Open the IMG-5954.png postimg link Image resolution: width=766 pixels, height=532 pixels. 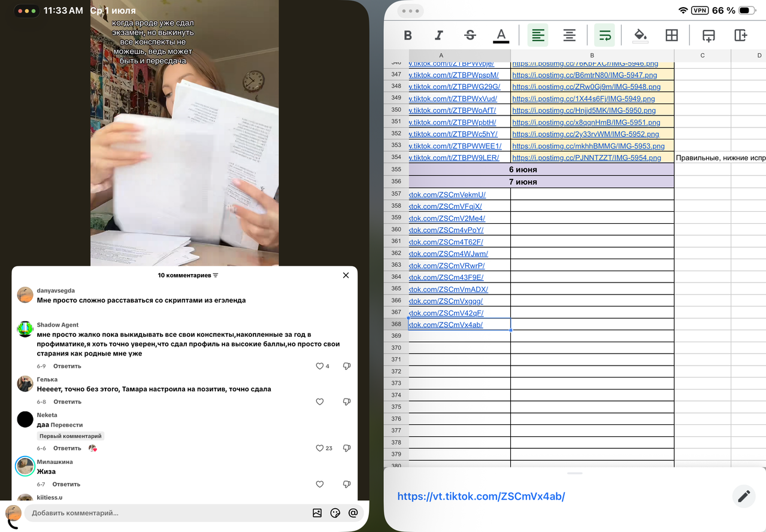pos(586,158)
